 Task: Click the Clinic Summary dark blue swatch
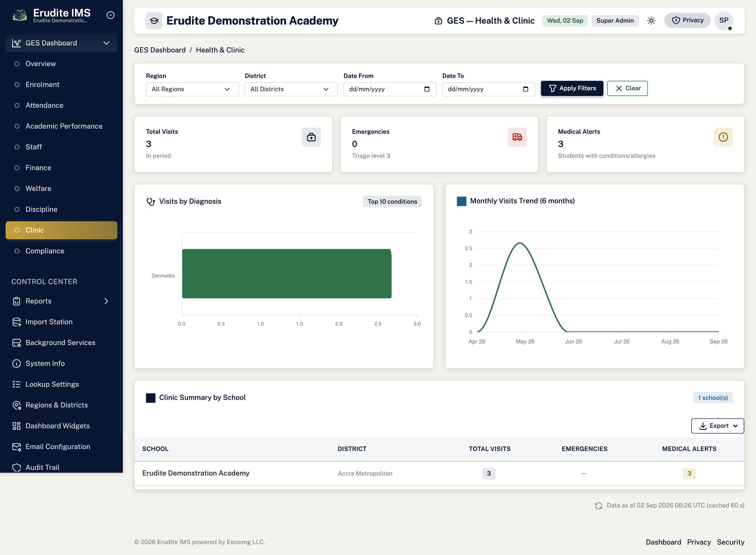(151, 398)
